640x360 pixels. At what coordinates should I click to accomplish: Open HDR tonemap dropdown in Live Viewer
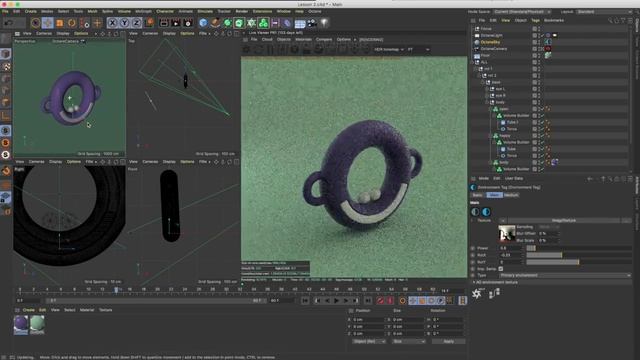(x=389, y=49)
